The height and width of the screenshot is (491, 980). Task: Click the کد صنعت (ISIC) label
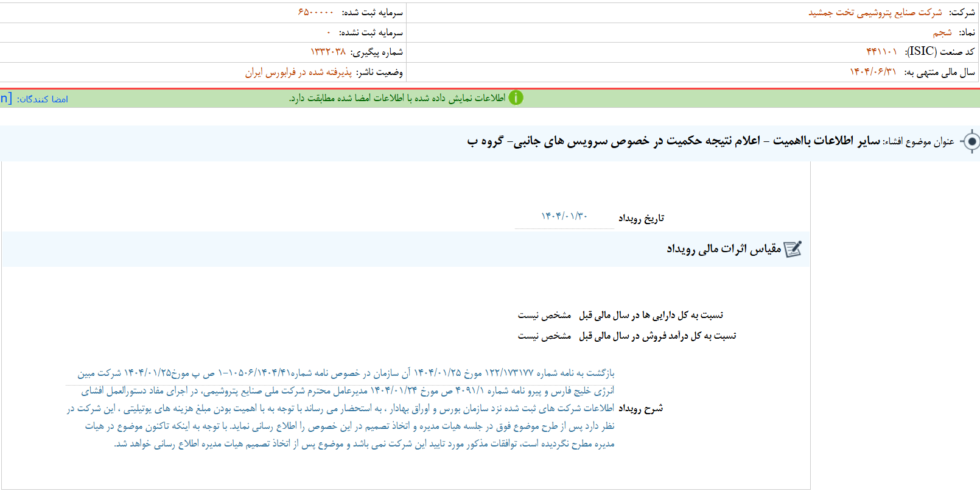[939, 52]
